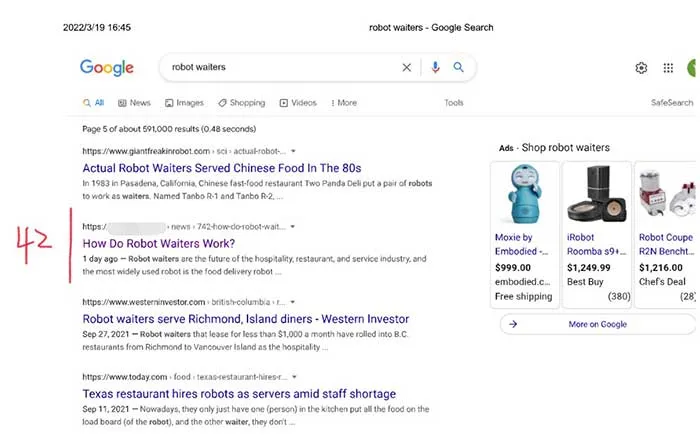Open Texas restaurant hires robots result

tap(239, 394)
